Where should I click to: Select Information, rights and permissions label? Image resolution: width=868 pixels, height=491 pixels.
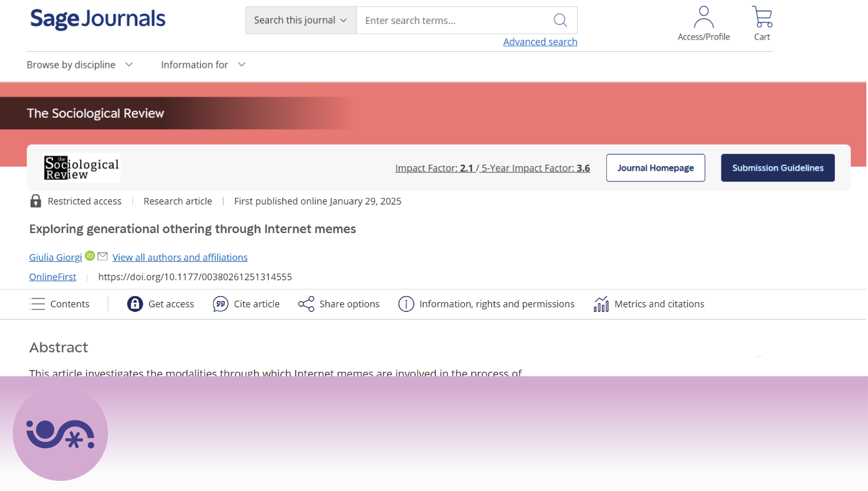pos(497,304)
